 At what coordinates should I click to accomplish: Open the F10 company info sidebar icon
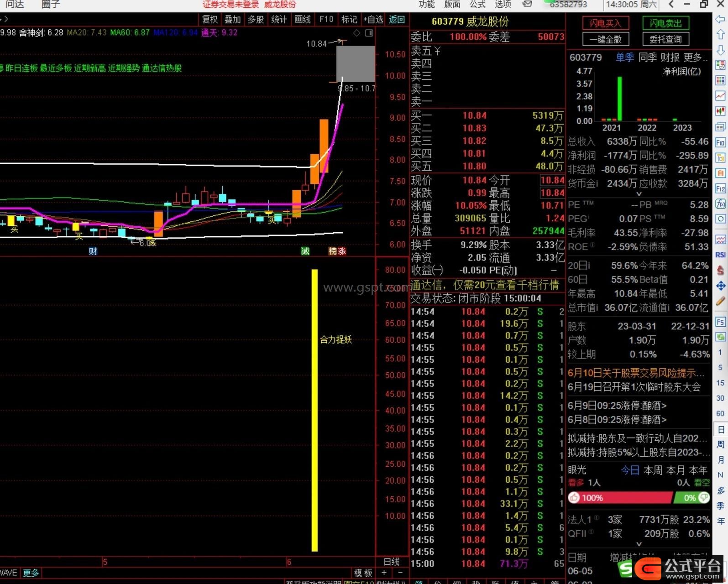(x=720, y=142)
